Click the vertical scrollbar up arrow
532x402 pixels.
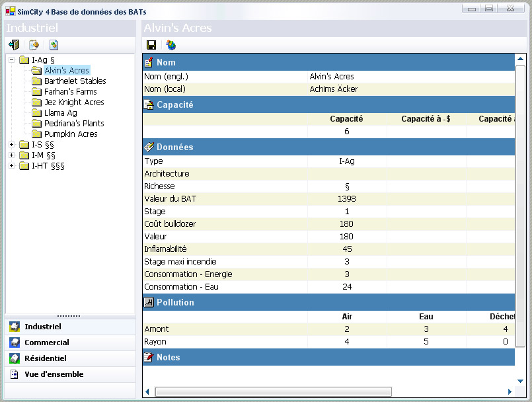coord(520,59)
